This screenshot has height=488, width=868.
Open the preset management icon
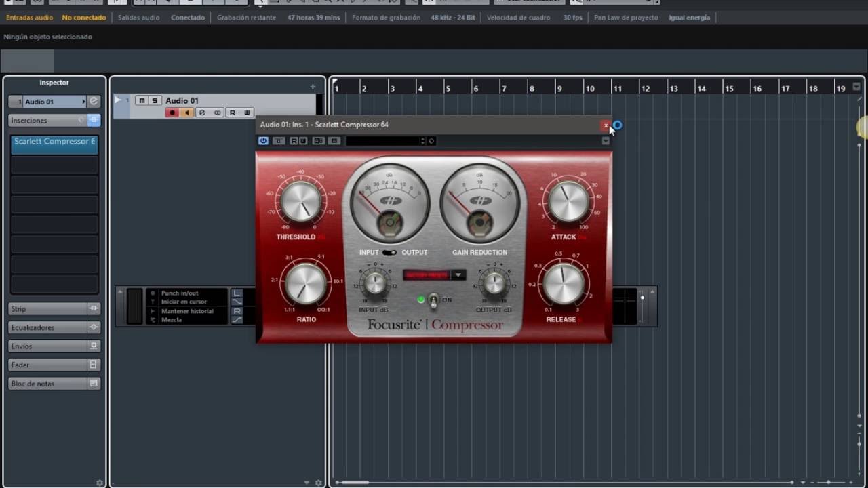pos(431,141)
